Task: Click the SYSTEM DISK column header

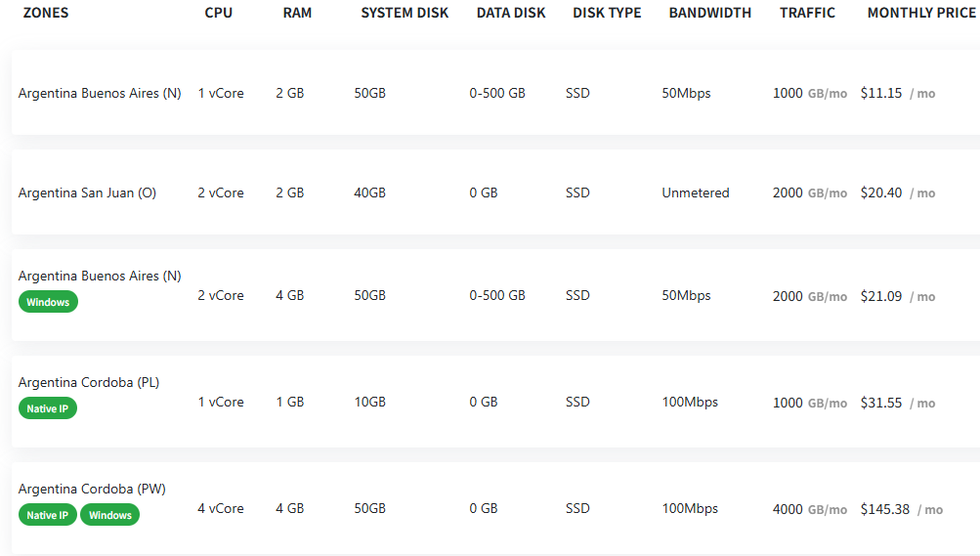Action: (x=405, y=13)
